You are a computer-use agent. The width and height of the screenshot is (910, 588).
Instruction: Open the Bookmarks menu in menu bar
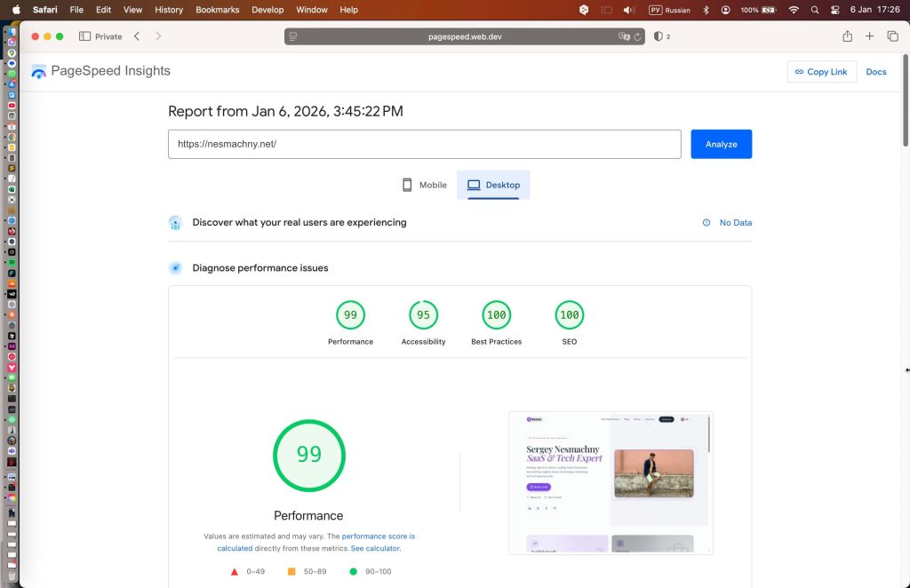click(x=217, y=10)
